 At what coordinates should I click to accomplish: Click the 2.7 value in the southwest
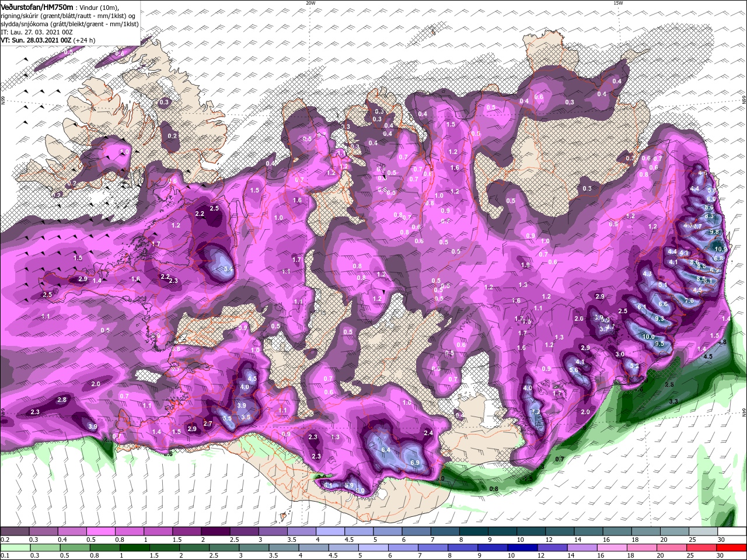207,423
